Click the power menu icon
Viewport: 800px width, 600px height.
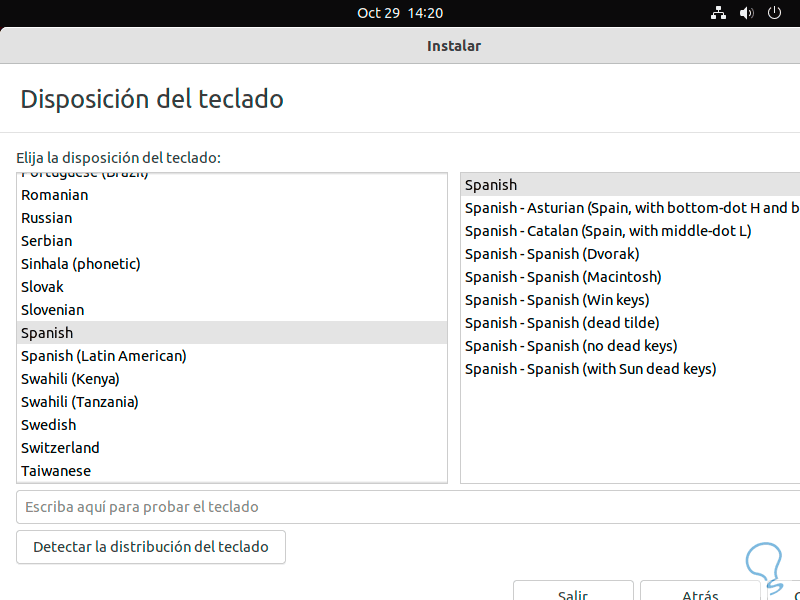774,13
